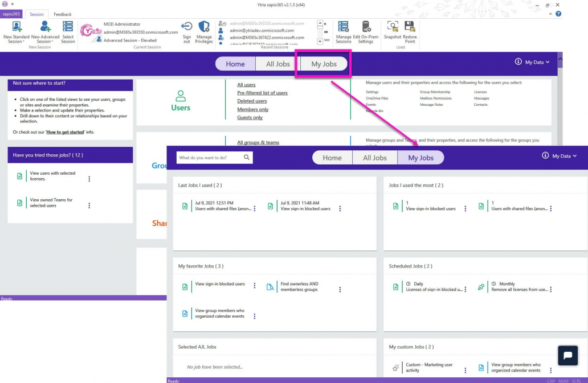Click the icon of the Jul 9 11:48 AM job
Screen dimensions: 588x383
coord(271,206)
